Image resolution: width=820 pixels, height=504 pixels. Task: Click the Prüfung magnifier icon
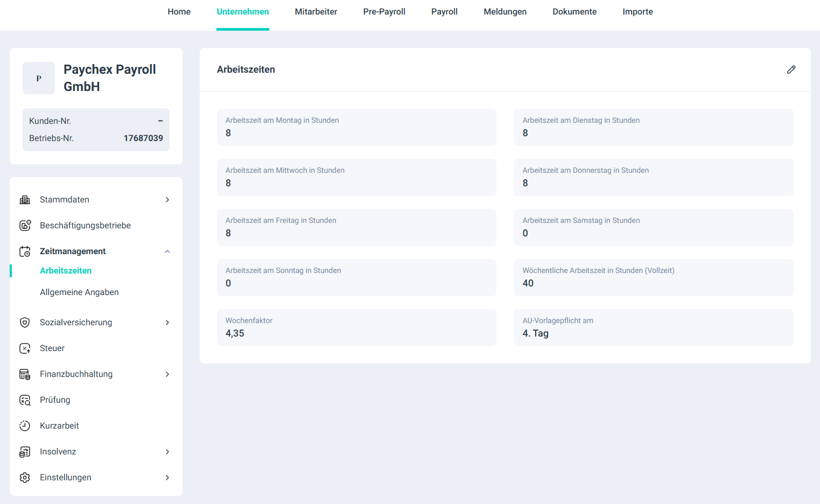click(25, 400)
